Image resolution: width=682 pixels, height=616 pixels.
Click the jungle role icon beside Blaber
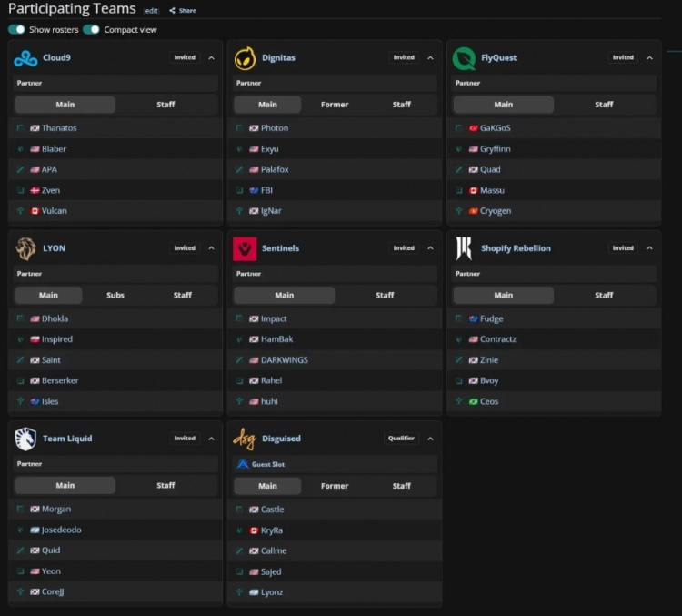coord(20,149)
